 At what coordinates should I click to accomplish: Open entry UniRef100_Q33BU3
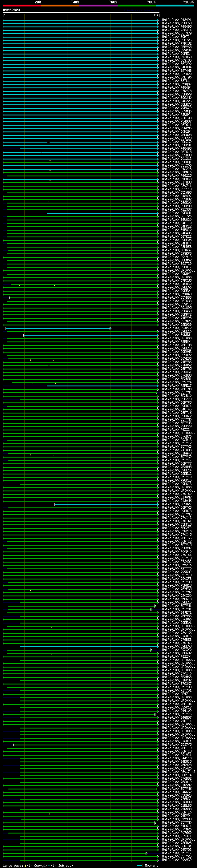[177, 155]
